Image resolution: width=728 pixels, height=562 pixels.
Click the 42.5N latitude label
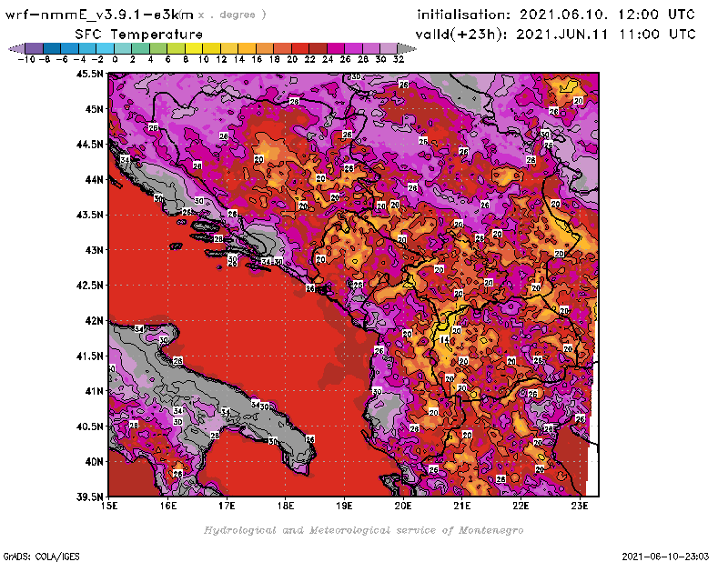(x=89, y=285)
